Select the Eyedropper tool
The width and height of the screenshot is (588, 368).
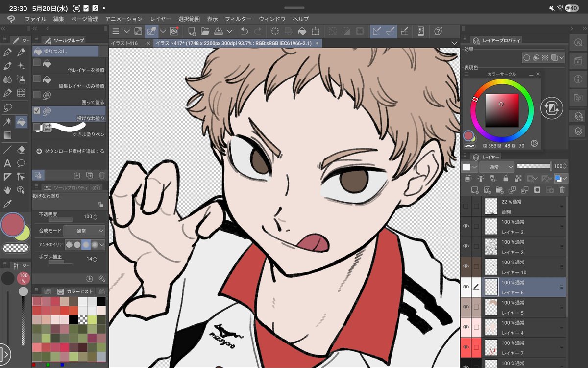point(7,204)
